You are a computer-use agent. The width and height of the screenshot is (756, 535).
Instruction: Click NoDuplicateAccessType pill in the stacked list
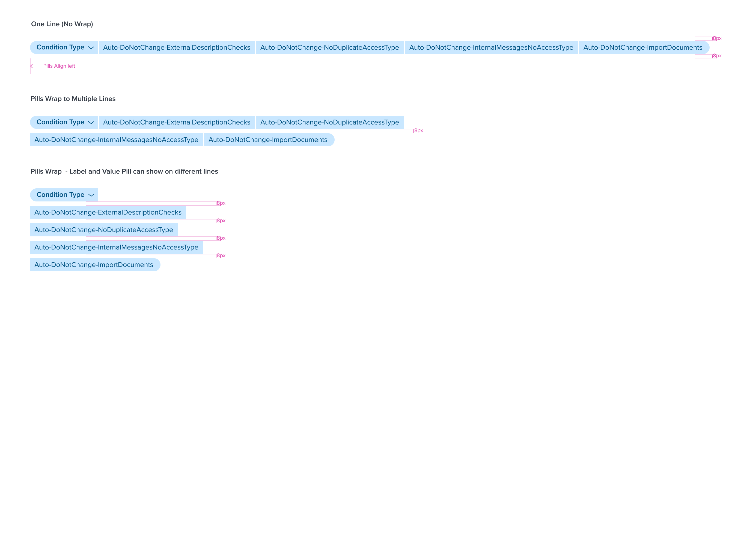(x=103, y=230)
